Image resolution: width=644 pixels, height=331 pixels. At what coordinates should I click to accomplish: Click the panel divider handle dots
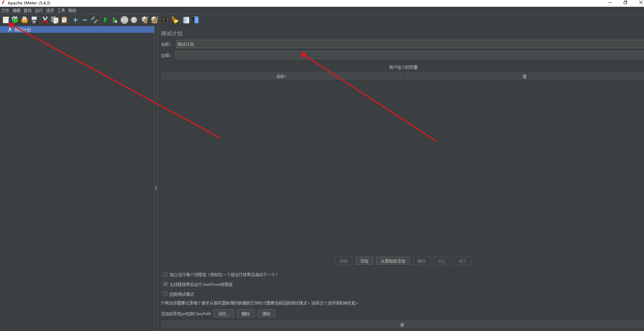click(156, 188)
